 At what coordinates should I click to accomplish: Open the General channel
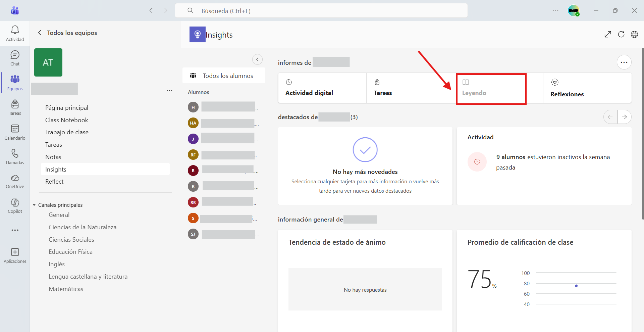point(59,215)
